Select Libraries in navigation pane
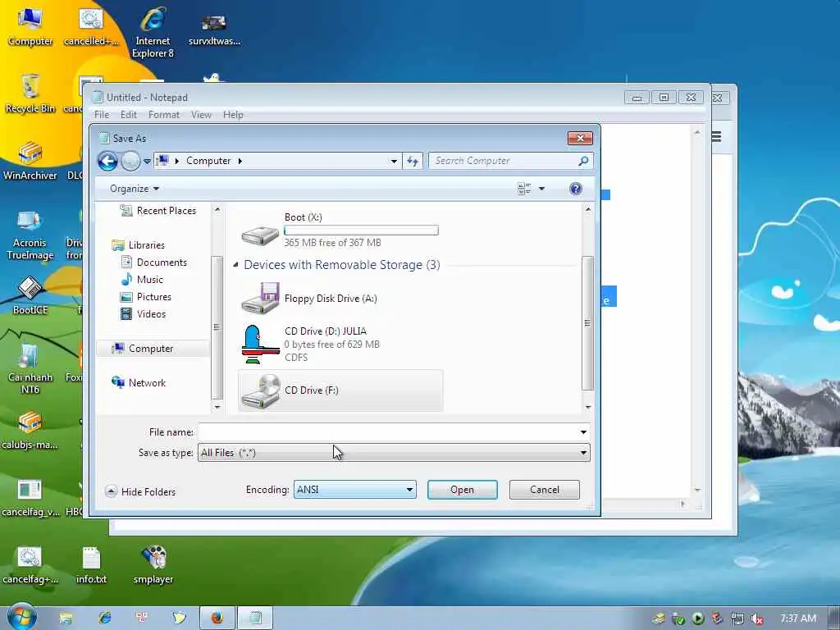Viewport: 840px width, 630px height. pos(138,244)
